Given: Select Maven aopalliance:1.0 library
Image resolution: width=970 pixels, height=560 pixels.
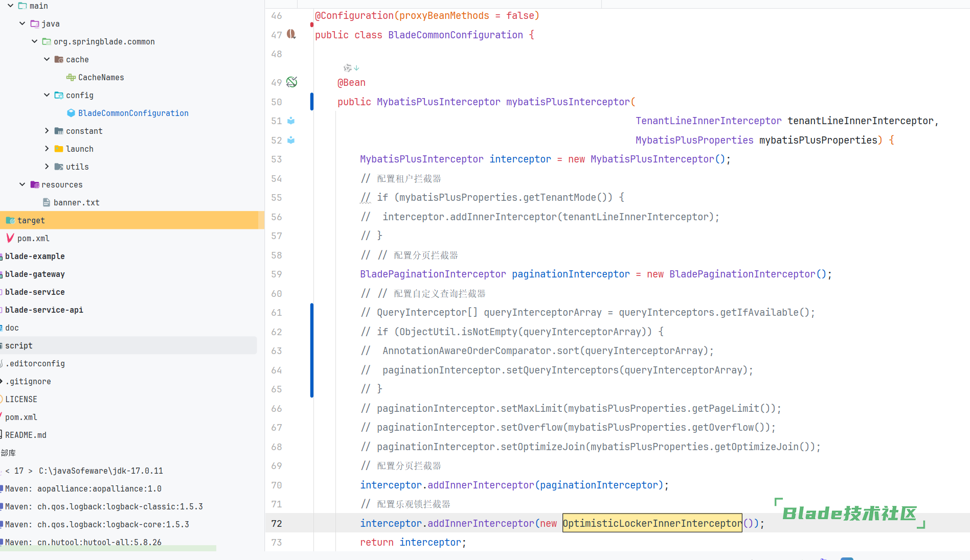Looking at the screenshot, I should click(x=83, y=488).
